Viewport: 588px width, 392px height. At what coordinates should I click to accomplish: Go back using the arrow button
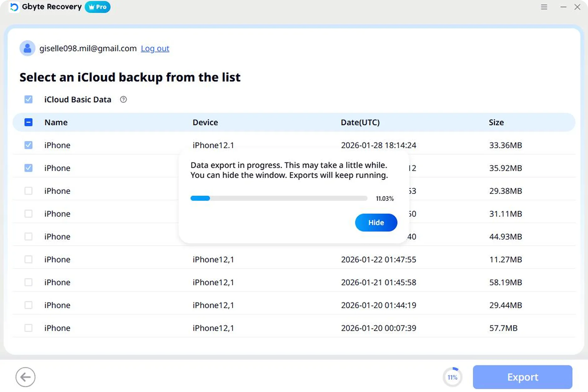26,377
